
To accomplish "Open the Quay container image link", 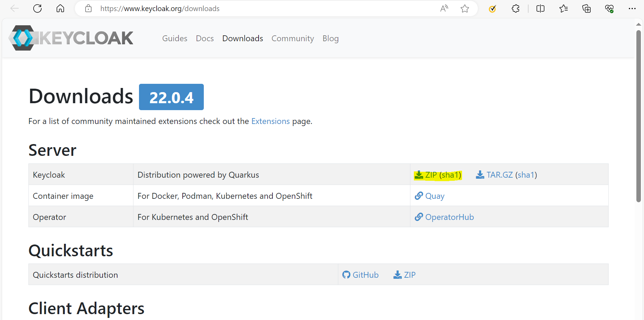I will click(x=434, y=196).
